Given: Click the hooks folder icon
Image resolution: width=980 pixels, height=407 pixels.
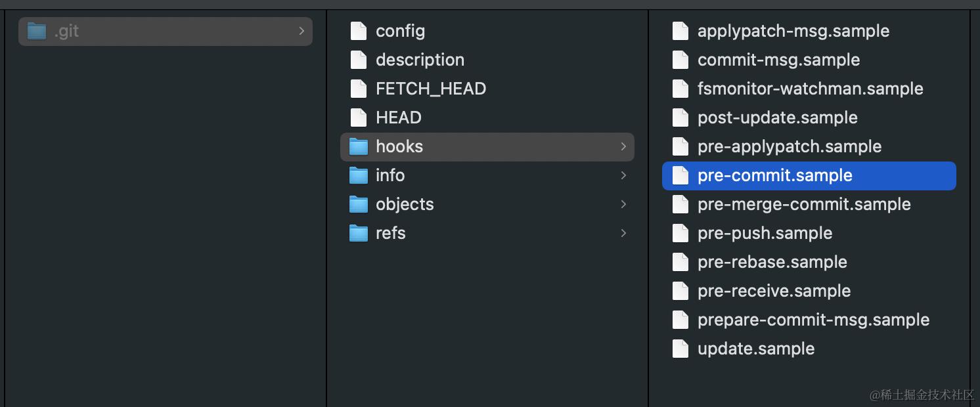Looking at the screenshot, I should coord(359,146).
